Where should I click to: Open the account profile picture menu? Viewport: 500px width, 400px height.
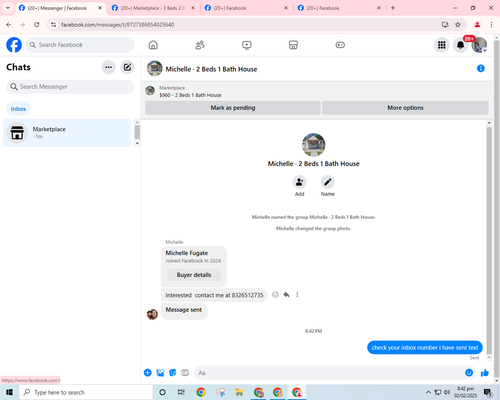pyautogui.click(x=479, y=45)
